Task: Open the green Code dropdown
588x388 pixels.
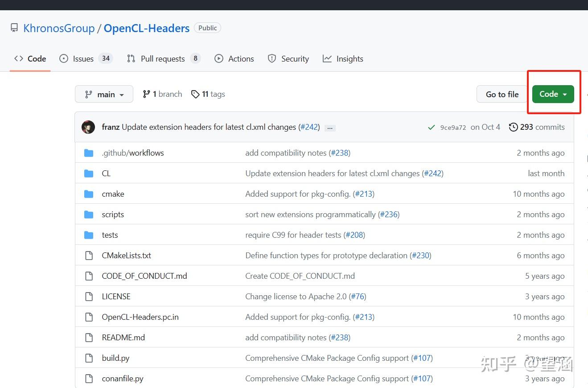Action: (553, 94)
